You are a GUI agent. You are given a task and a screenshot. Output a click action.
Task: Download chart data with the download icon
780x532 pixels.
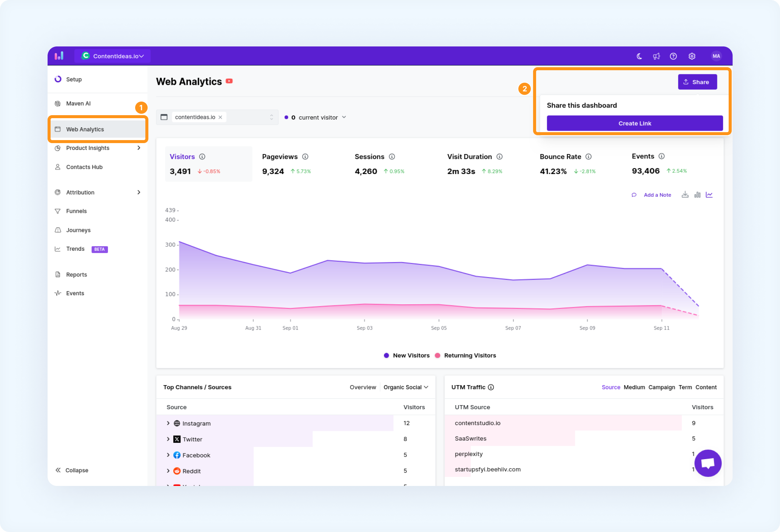pyautogui.click(x=685, y=195)
